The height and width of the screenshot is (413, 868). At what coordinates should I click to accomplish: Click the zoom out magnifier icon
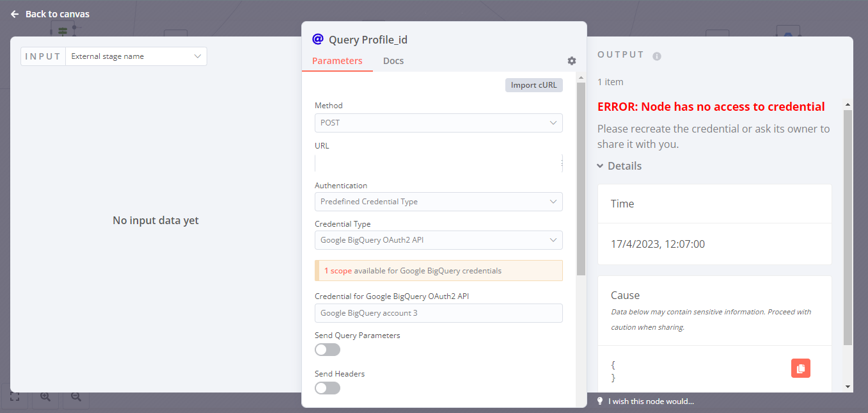pos(75,397)
